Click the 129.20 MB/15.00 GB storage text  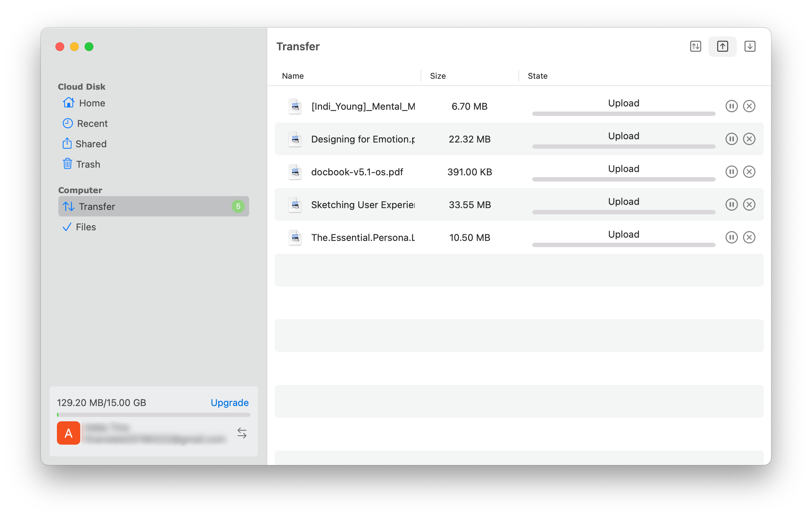click(101, 403)
